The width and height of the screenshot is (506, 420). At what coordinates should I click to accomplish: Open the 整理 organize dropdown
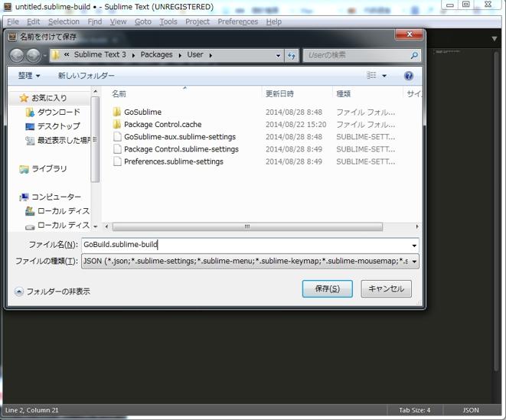pos(29,76)
